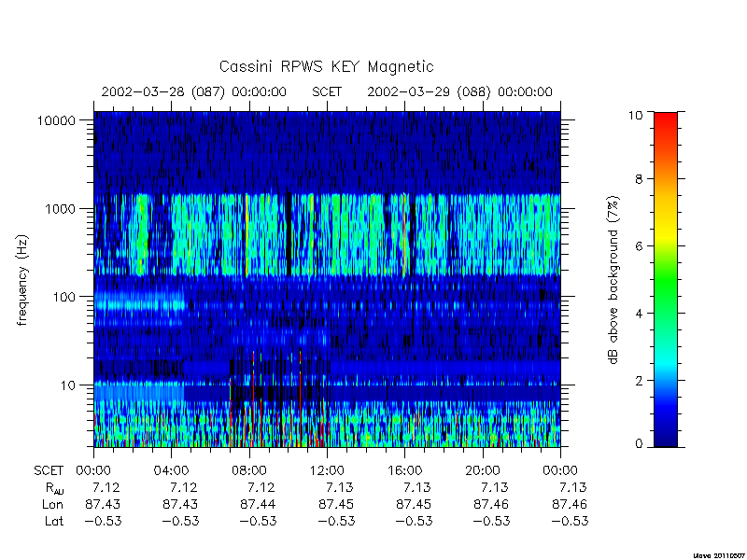Click the 'SCET' label between the two dates
Image resolution: width=747 pixels, height=560 pixels.
click(x=327, y=91)
